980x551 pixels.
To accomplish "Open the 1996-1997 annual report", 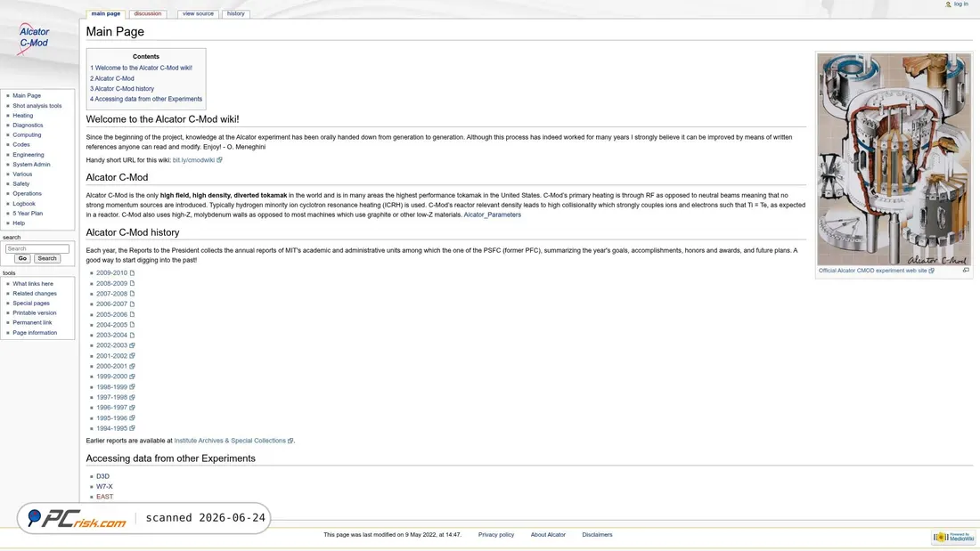I will [111, 408].
